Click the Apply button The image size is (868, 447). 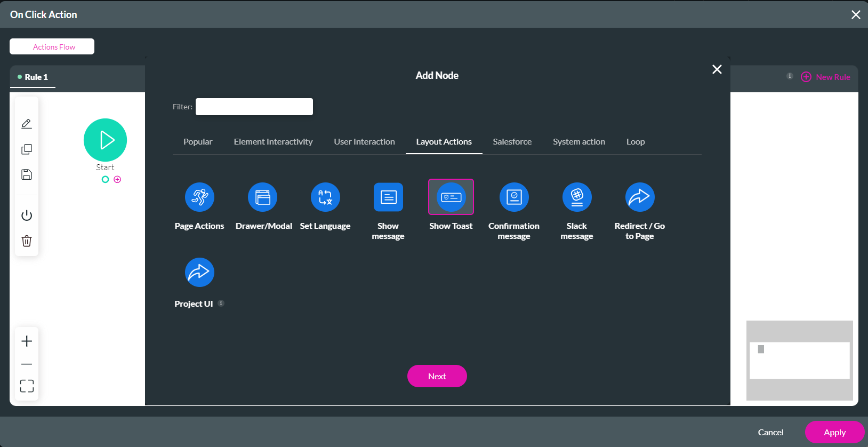click(835, 433)
